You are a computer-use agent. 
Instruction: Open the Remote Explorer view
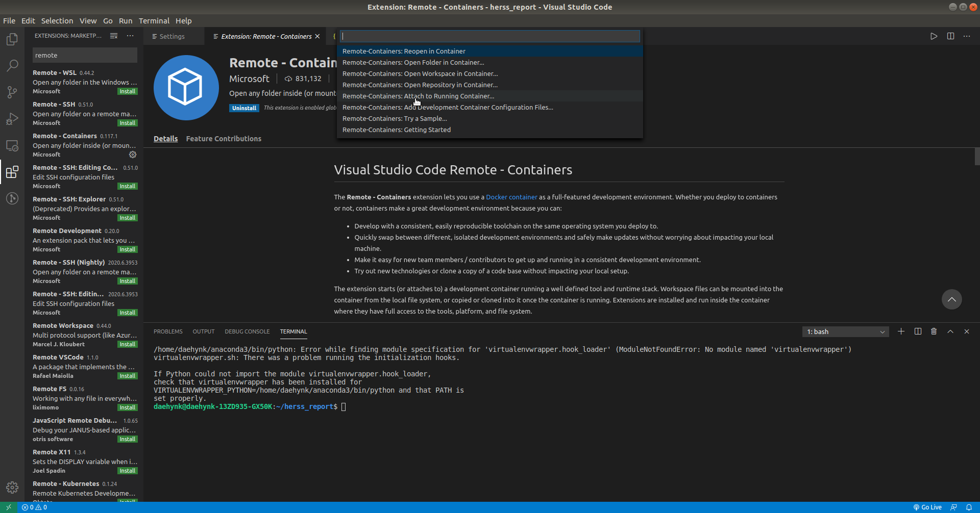click(12, 145)
